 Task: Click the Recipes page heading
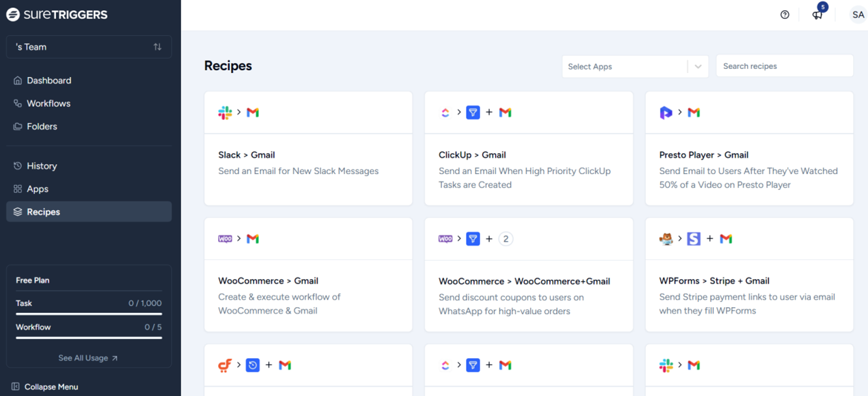[x=228, y=66]
